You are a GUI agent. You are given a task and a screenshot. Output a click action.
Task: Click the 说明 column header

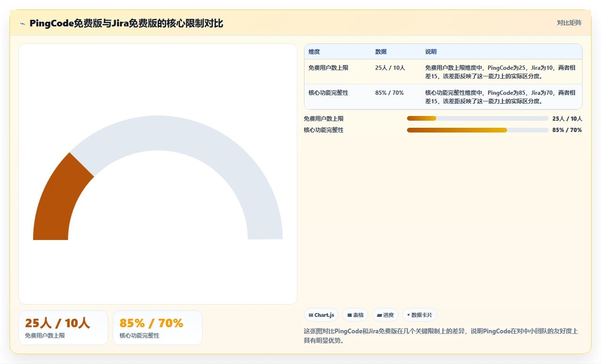click(x=431, y=52)
